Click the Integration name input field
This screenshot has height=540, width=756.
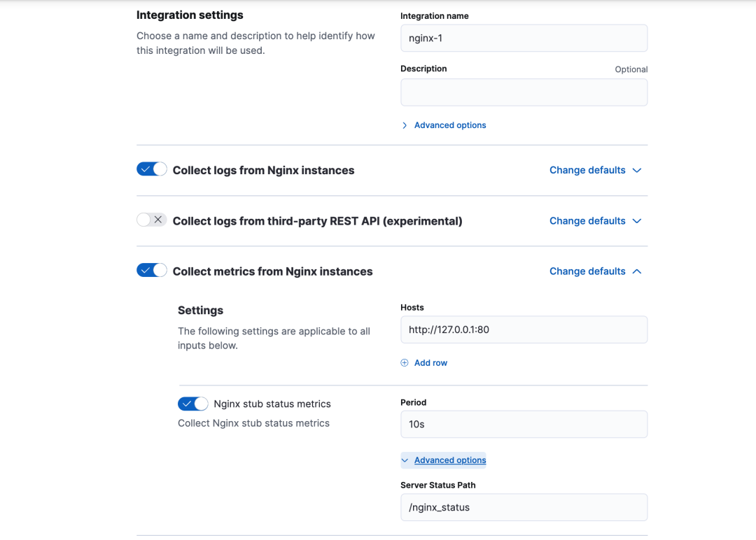tap(524, 38)
